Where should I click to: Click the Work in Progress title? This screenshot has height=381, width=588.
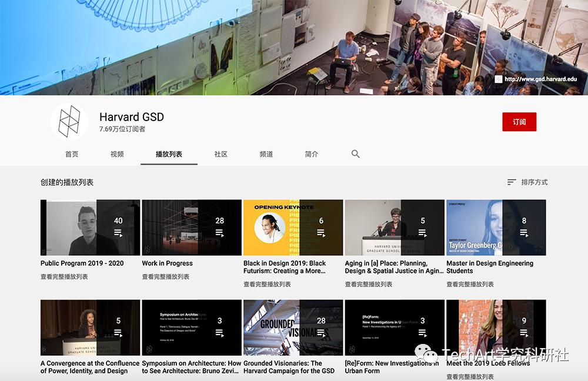coord(167,263)
